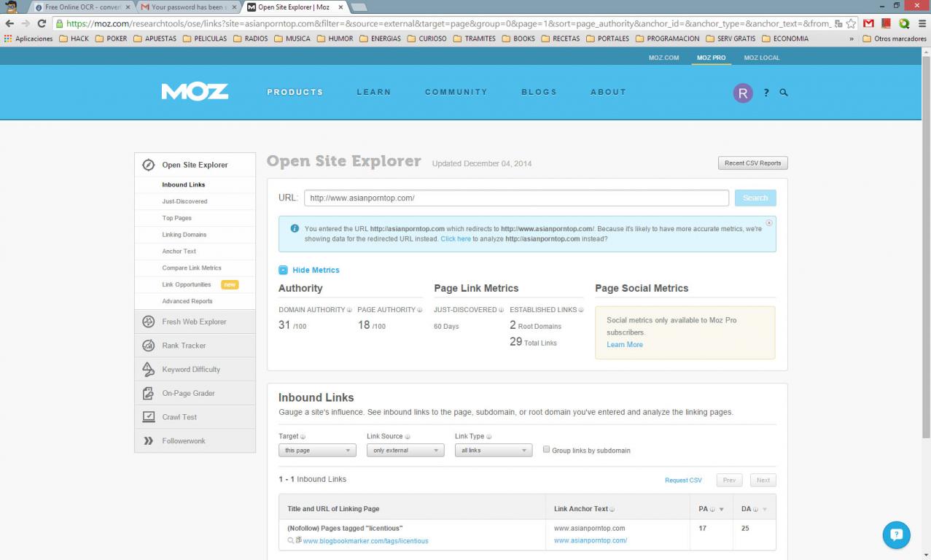Click the Crawl Test icon

tap(148, 417)
